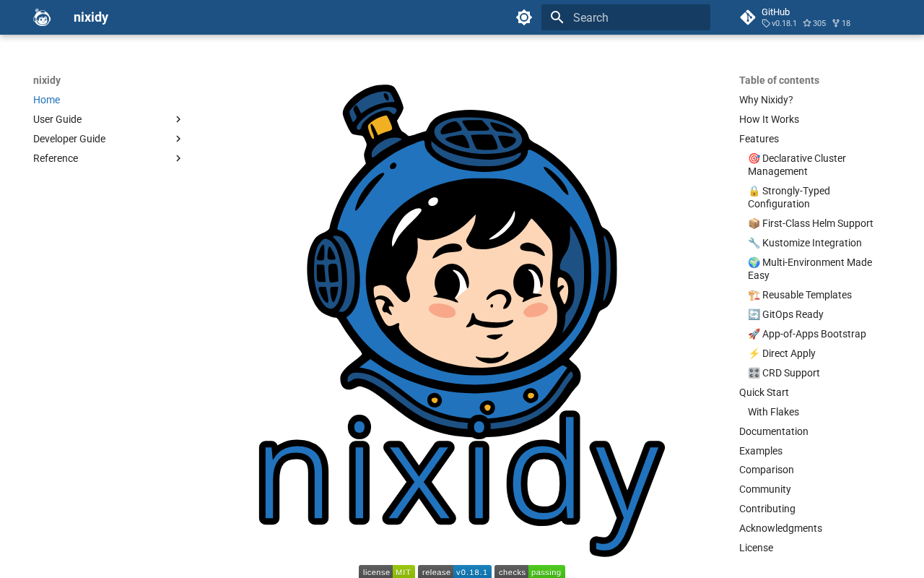Click the license MIT badge
The image size is (924, 578).
(387, 571)
